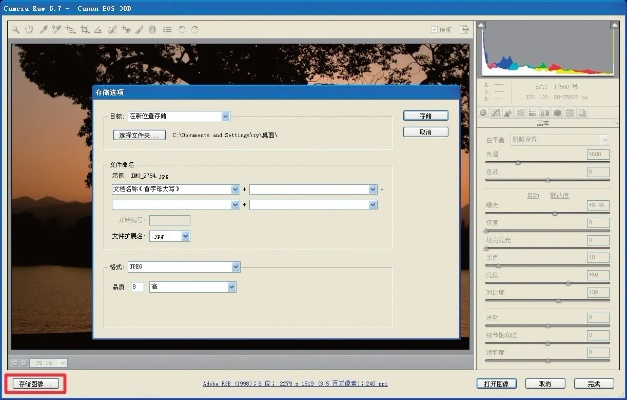Click the Cancel button in the save dialog

point(425,132)
